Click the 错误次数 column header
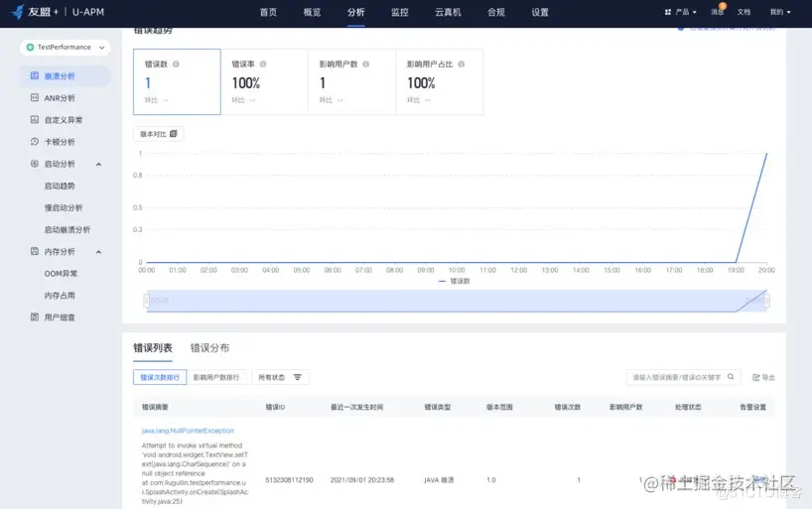Screen dimensions: 812x509 tap(568, 407)
